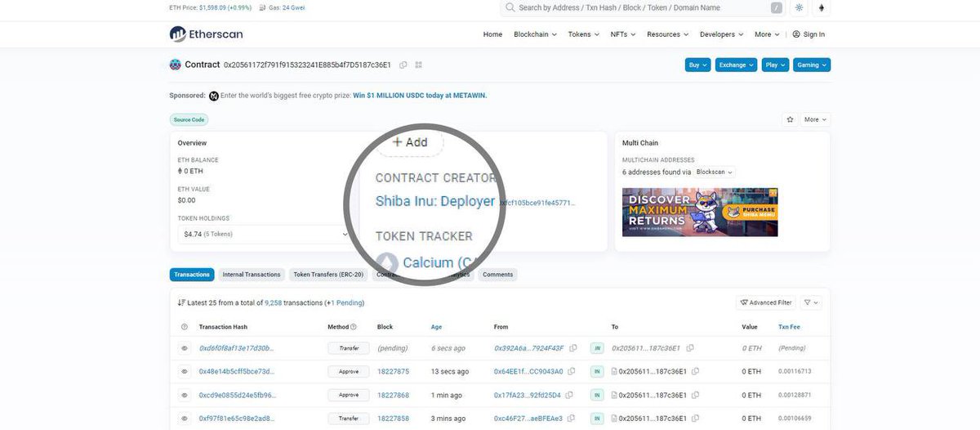This screenshot has height=430, width=980.
Task: Expand the Gaming dropdown button
Action: click(811, 65)
